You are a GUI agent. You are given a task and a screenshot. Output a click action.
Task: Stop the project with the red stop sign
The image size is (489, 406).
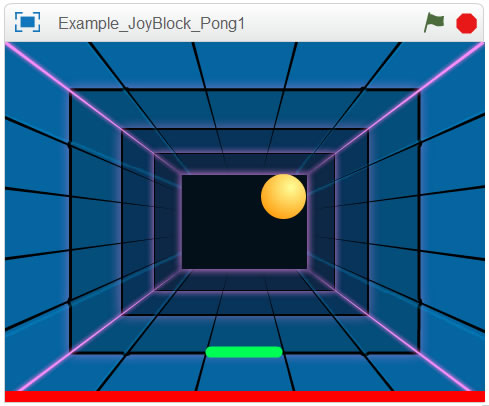point(466,23)
